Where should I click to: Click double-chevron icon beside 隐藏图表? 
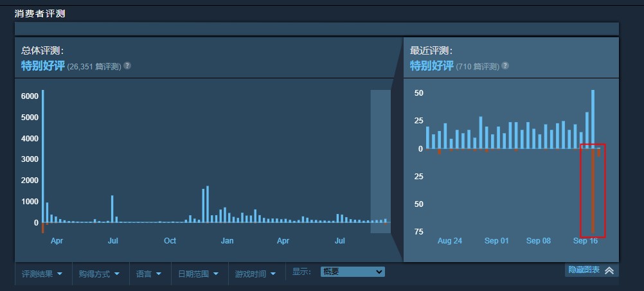[x=609, y=270]
